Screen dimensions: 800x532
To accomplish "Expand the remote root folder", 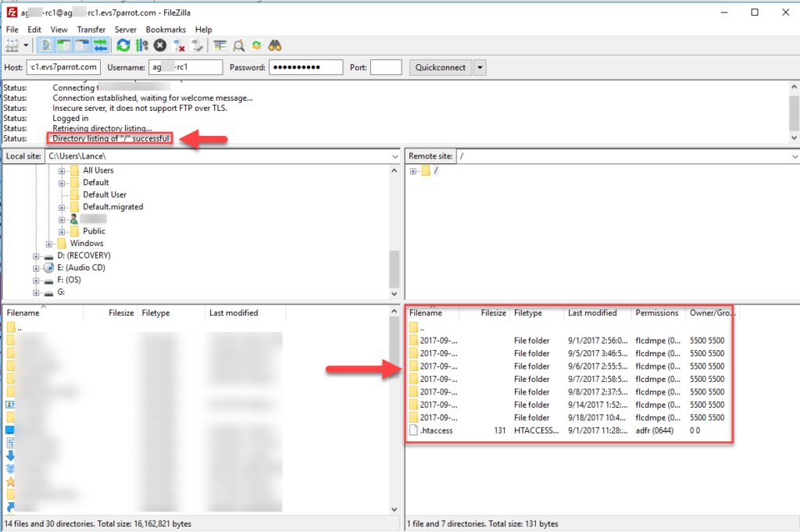I will (413, 171).
